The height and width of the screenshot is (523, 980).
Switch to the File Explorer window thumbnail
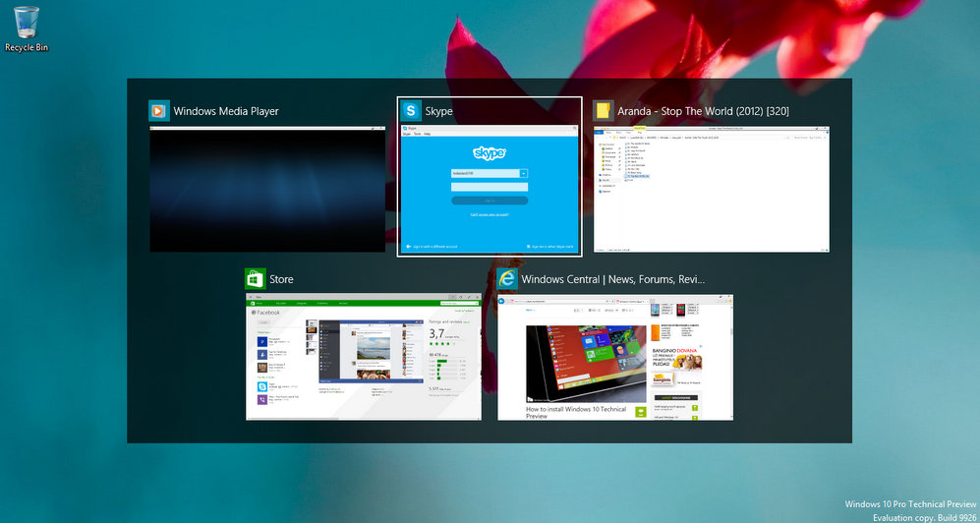click(x=712, y=189)
